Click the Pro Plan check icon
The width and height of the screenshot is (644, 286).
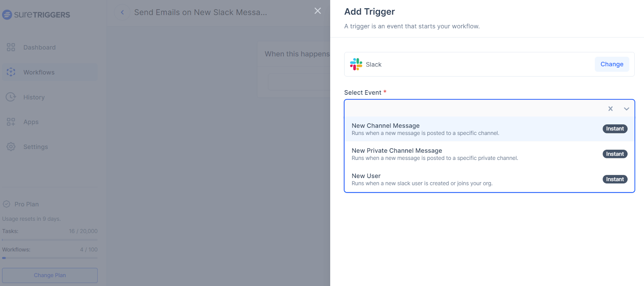click(6, 204)
